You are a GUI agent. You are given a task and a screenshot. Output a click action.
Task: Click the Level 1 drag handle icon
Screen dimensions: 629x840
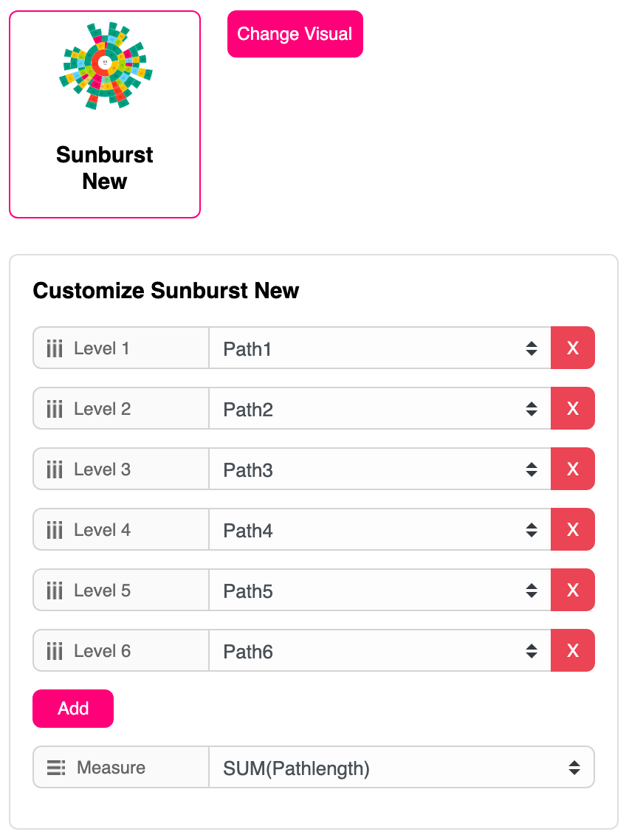click(55, 348)
